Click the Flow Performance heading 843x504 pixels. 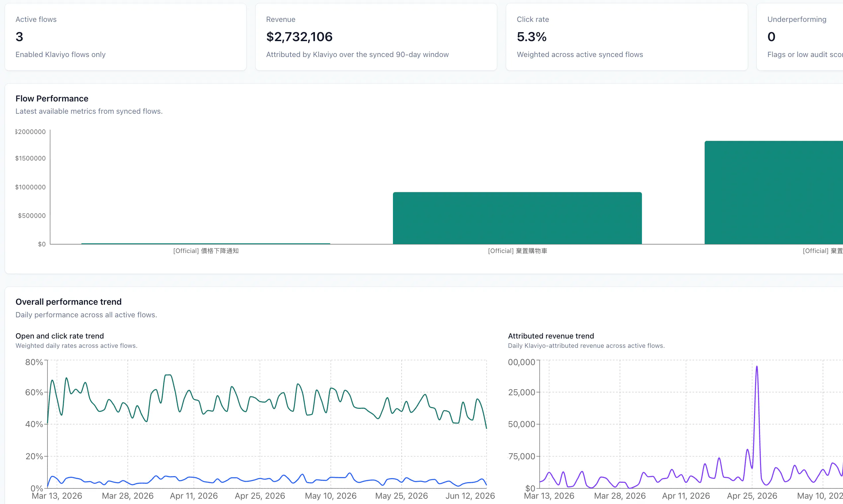pos(52,98)
